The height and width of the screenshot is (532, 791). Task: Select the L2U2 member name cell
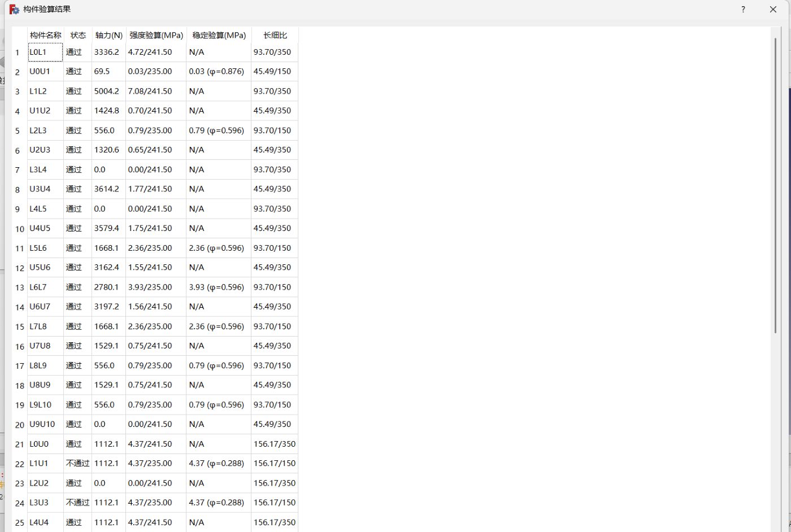pos(46,483)
